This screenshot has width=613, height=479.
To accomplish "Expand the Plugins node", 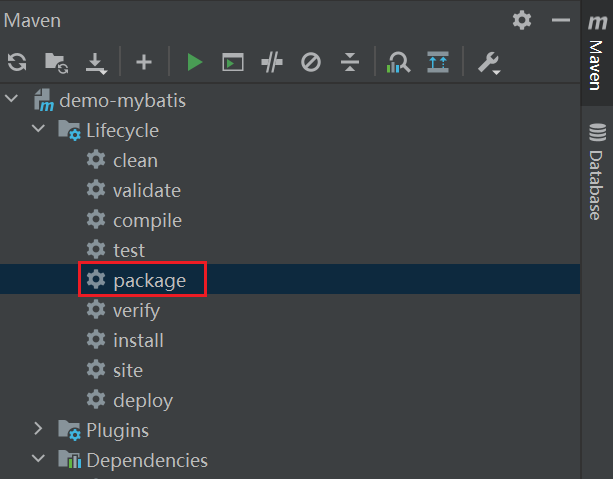I will (x=39, y=430).
